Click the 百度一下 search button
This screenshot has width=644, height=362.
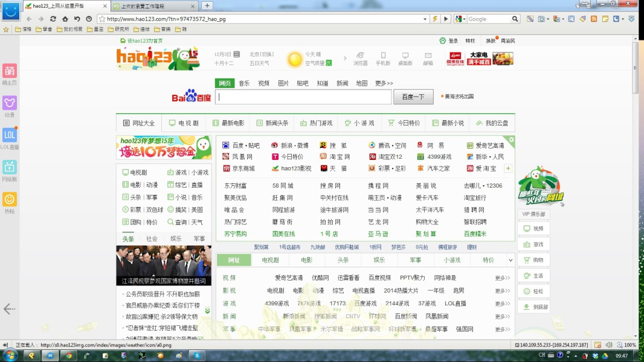tap(413, 97)
